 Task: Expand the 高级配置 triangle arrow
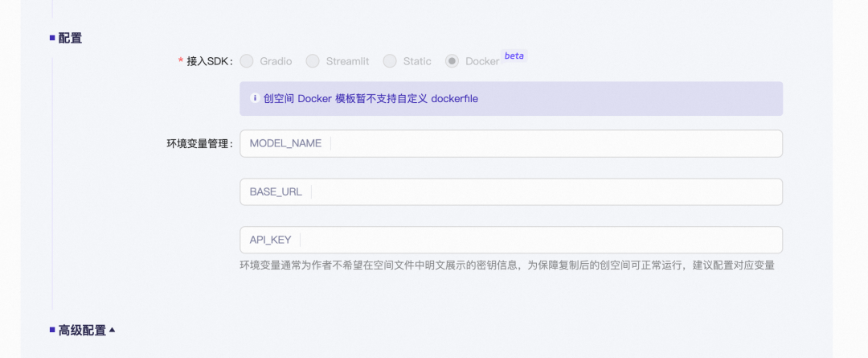(x=113, y=330)
